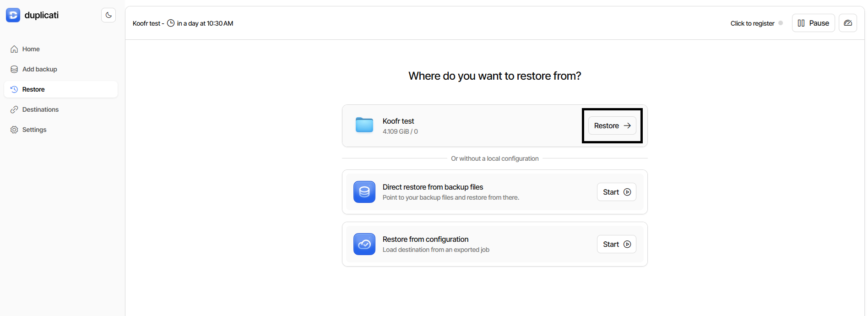
Task: Click the Koofr test backup name
Action: (x=398, y=121)
